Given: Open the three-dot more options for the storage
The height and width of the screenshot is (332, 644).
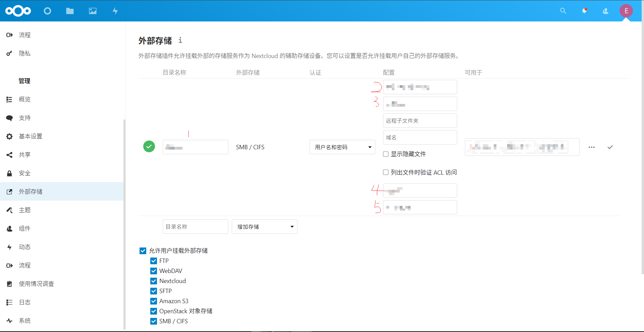Looking at the screenshot, I should [592, 147].
